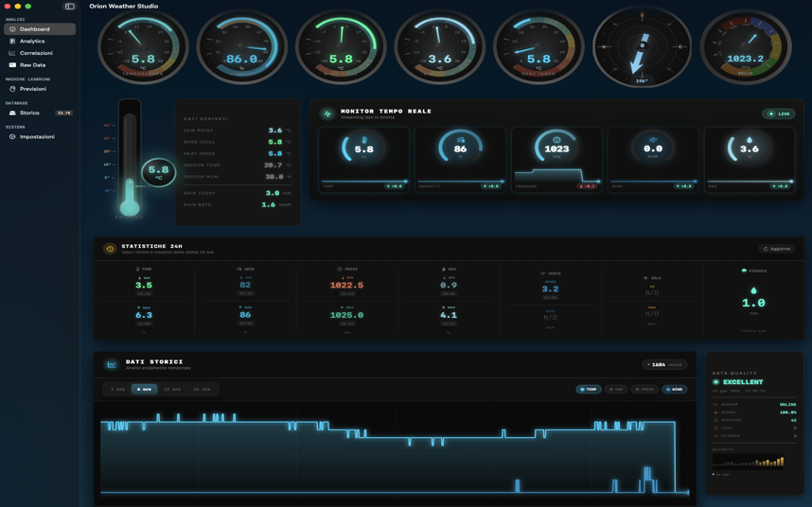Click the Indoor Hum value 38.0
The width and height of the screenshot is (812, 507).
pos(274,177)
